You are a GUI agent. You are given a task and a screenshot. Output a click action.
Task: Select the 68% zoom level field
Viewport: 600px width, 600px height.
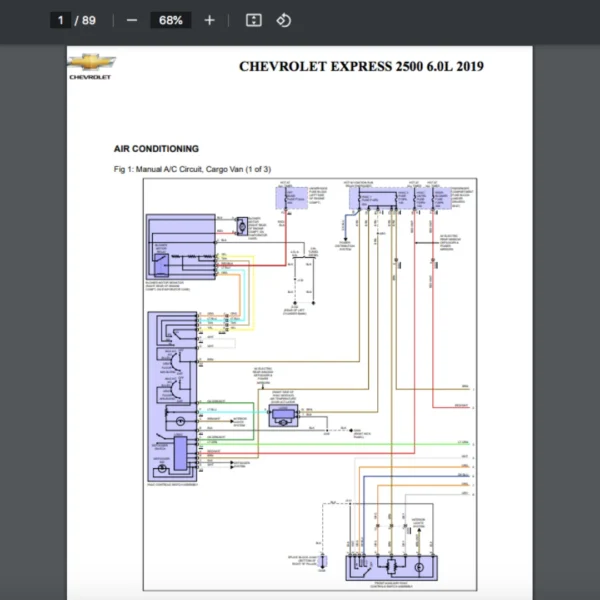pyautogui.click(x=170, y=20)
